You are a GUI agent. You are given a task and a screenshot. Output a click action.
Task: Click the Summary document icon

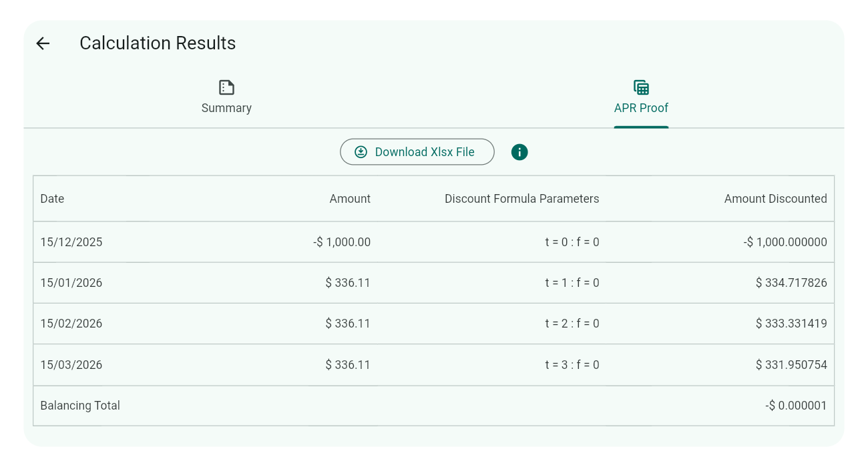(x=226, y=87)
